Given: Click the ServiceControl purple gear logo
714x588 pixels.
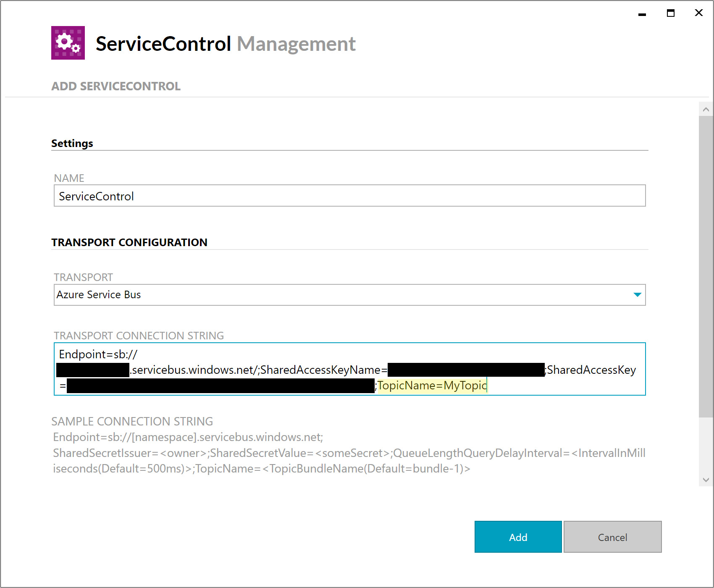Looking at the screenshot, I should [x=68, y=43].
